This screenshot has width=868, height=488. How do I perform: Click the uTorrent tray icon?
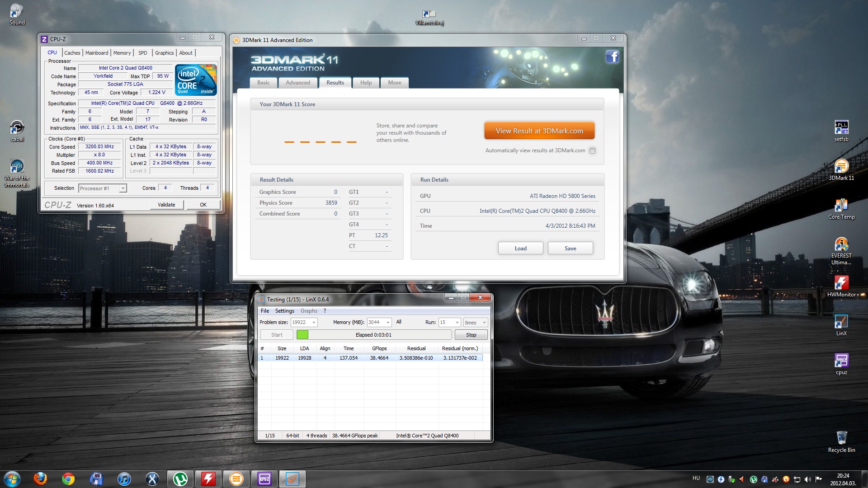(x=753, y=479)
